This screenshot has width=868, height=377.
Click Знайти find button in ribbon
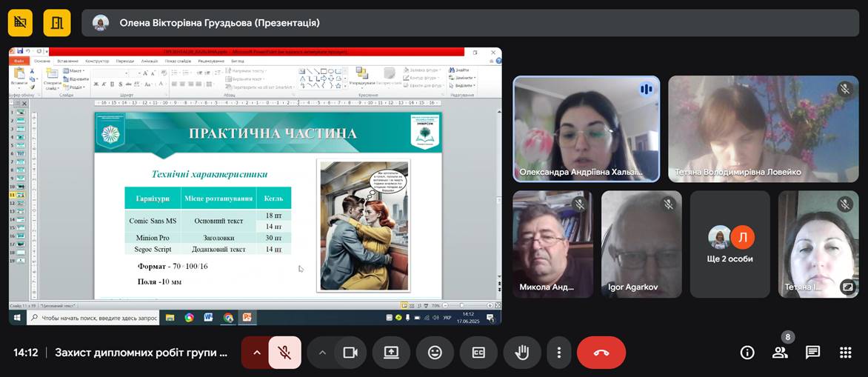pos(460,70)
